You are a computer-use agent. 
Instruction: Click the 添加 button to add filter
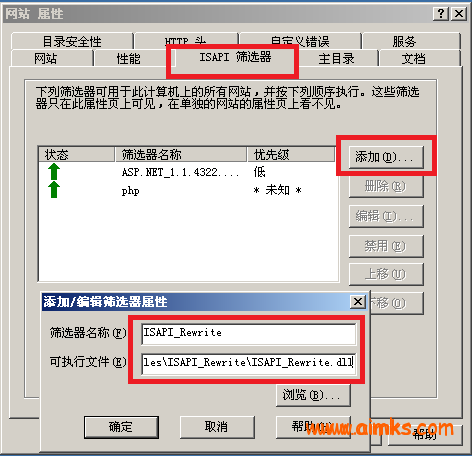point(386,157)
